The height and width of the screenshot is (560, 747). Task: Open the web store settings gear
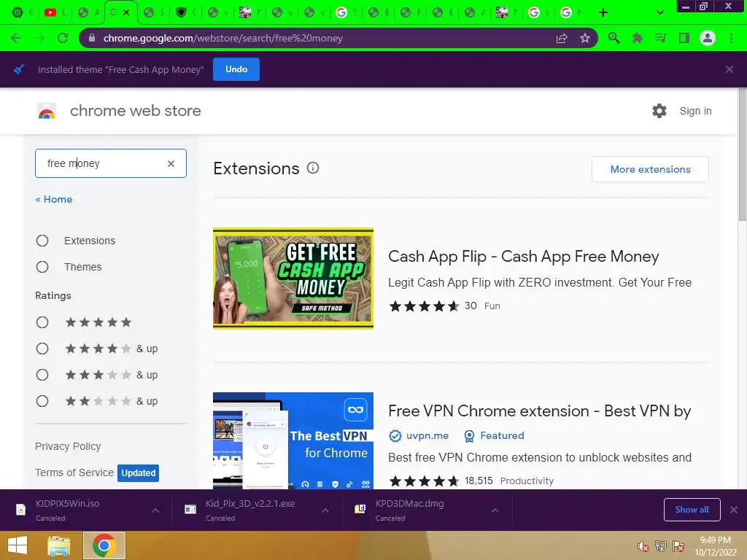(659, 111)
